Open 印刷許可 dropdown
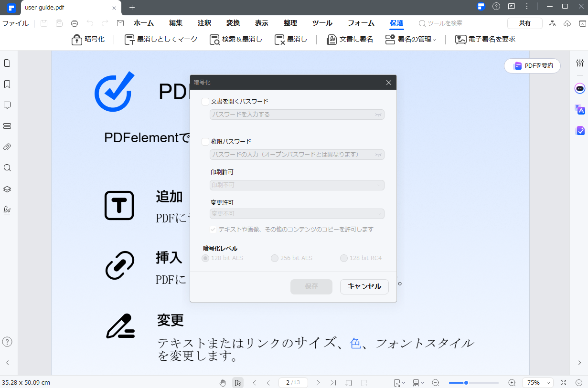 pyautogui.click(x=297, y=185)
